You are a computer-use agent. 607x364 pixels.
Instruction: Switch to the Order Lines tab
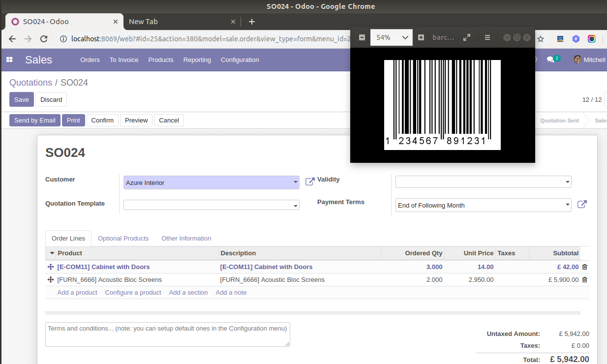click(68, 238)
